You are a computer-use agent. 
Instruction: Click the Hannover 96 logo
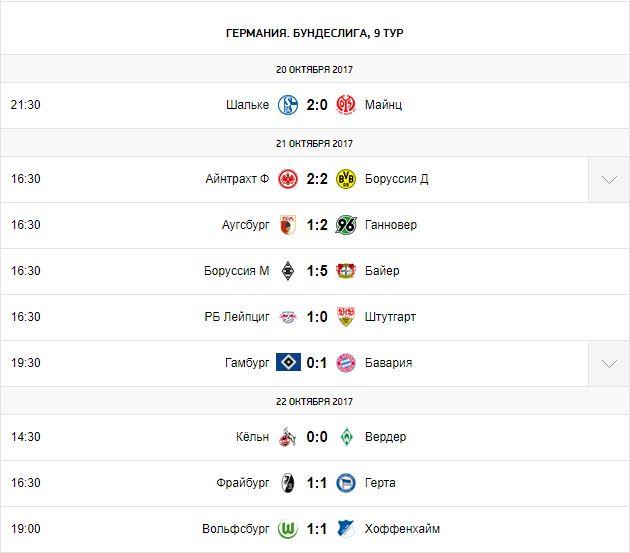(x=346, y=225)
